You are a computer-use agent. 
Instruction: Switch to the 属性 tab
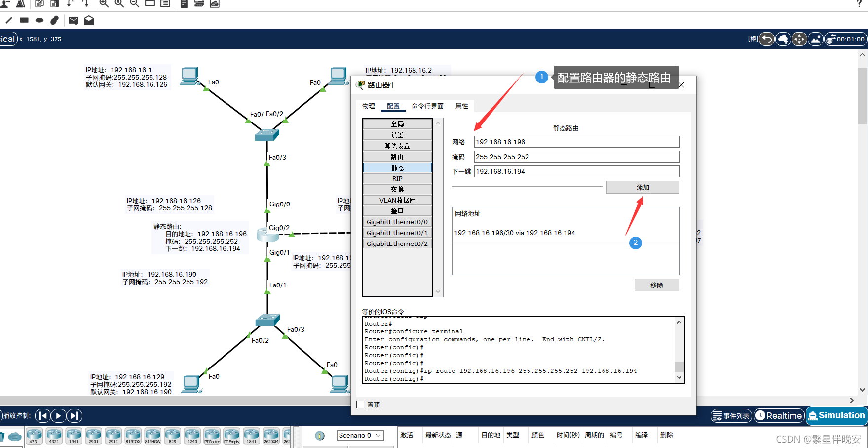(x=462, y=106)
